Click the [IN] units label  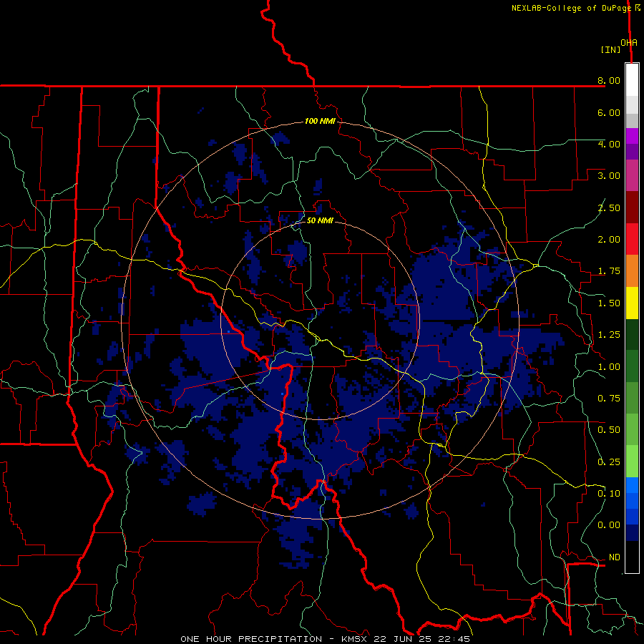[x=611, y=49]
